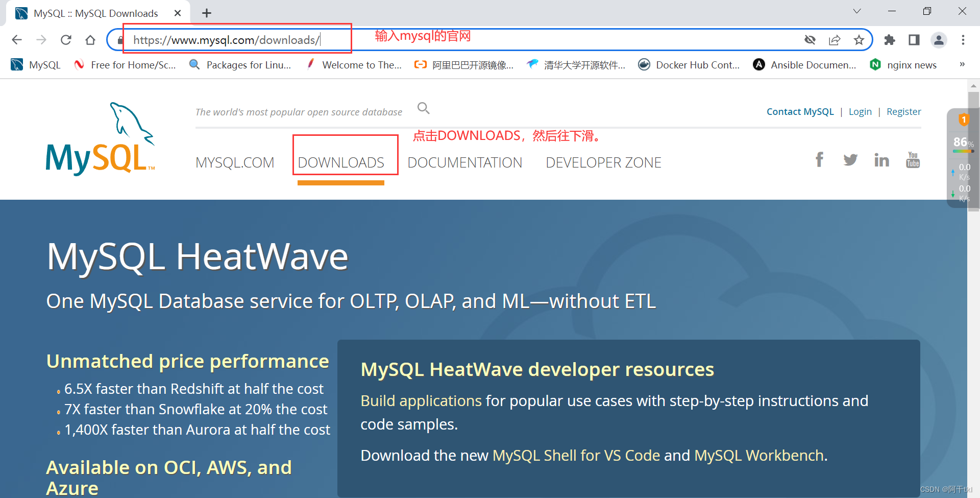Open the Chrome three-dot menu
The width and height of the screenshot is (980, 498).
point(963,40)
